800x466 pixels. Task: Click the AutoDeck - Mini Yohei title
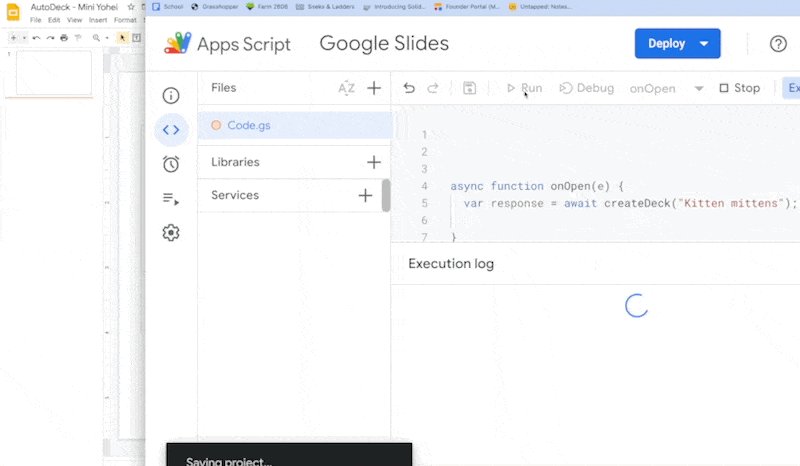[74, 7]
